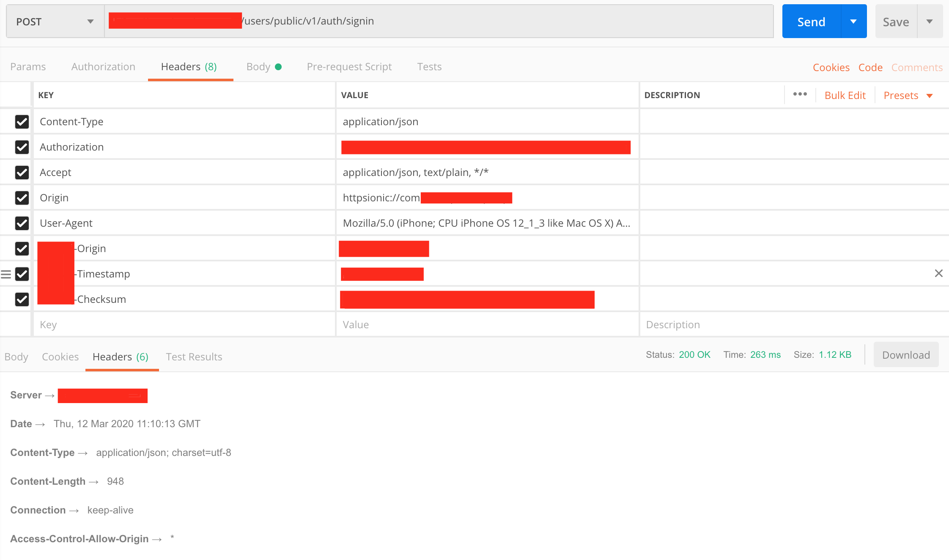Open the Save button dropdown arrow

[x=930, y=21]
